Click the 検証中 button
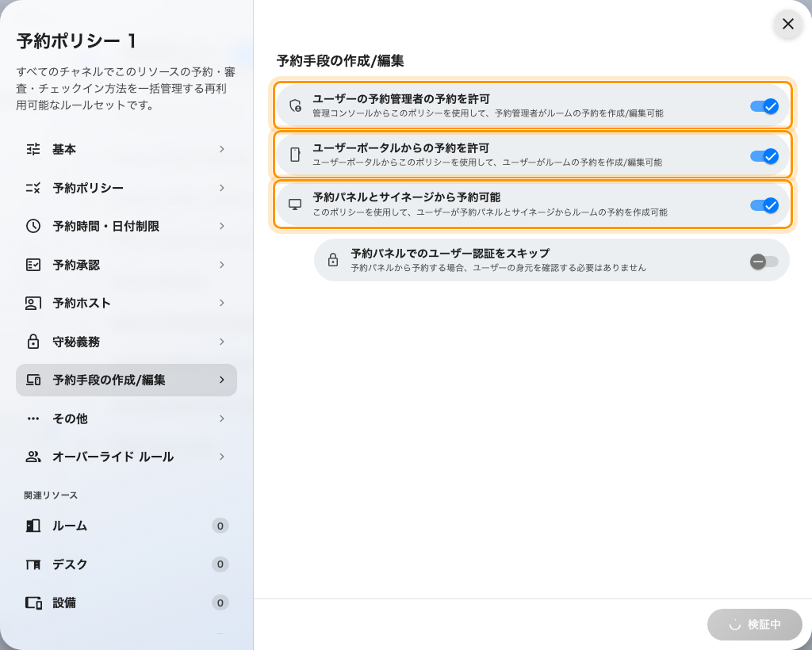 point(755,625)
